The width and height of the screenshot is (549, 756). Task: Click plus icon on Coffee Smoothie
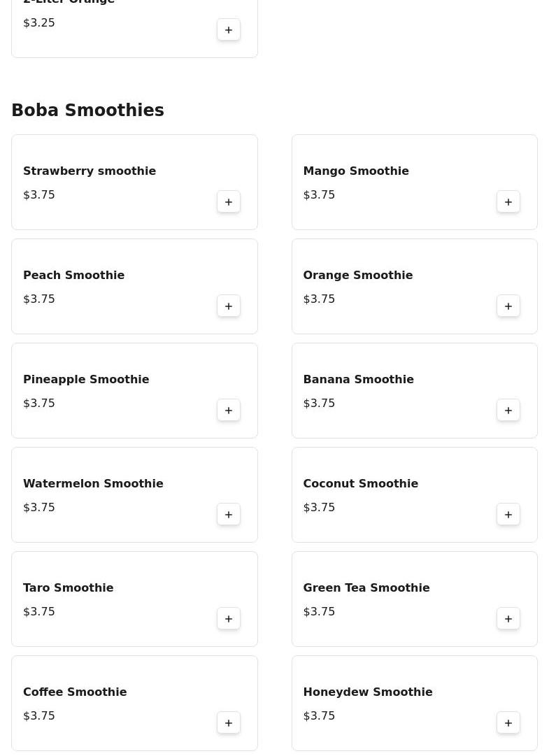point(229,723)
